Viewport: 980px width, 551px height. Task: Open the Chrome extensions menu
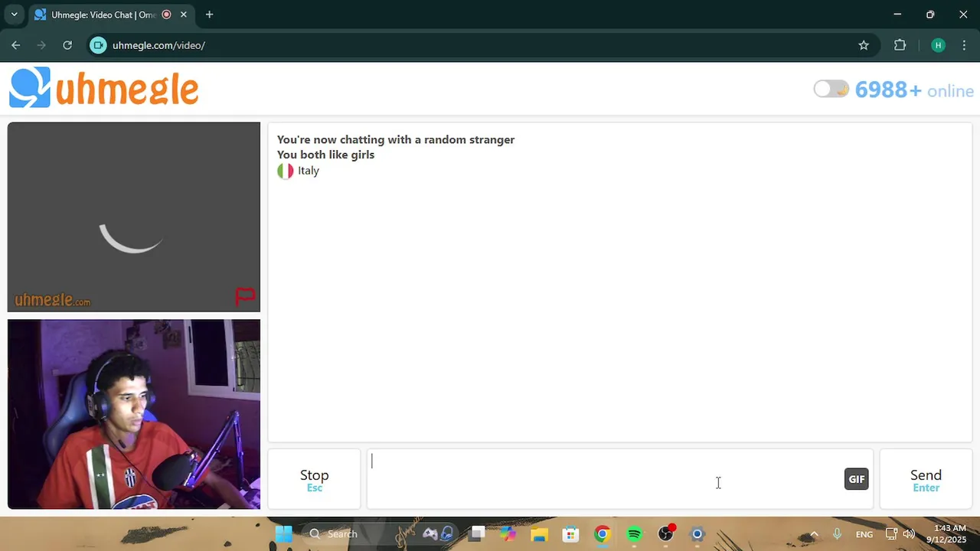coord(900,45)
